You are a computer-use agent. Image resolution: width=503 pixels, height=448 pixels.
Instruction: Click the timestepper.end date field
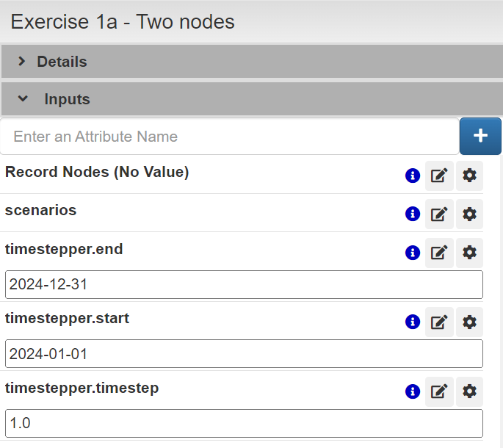pos(244,284)
